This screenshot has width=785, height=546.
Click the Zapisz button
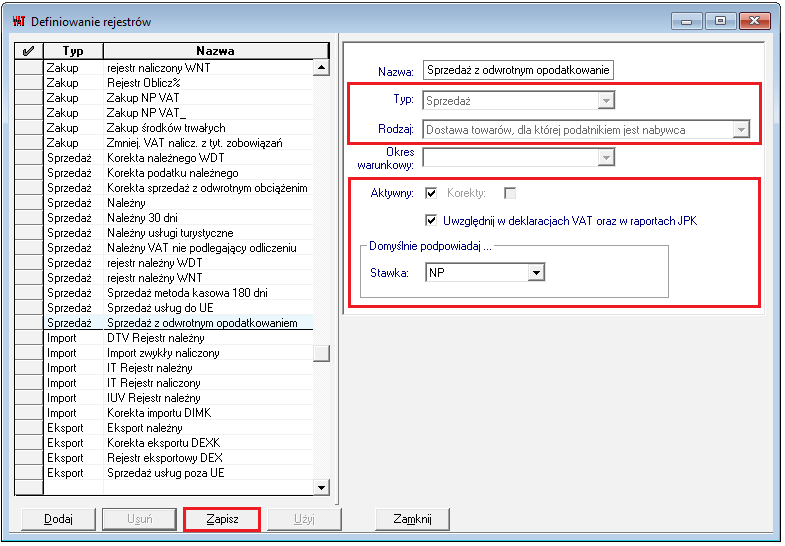click(x=222, y=519)
